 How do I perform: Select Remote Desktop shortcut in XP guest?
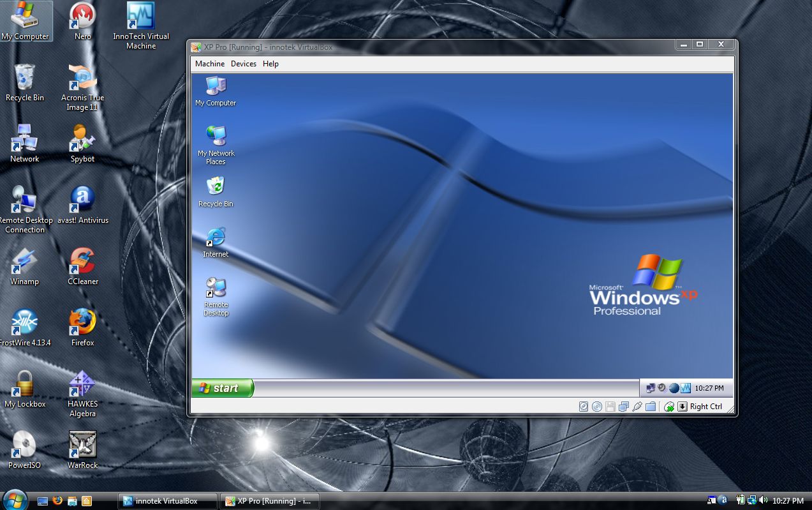tap(216, 297)
